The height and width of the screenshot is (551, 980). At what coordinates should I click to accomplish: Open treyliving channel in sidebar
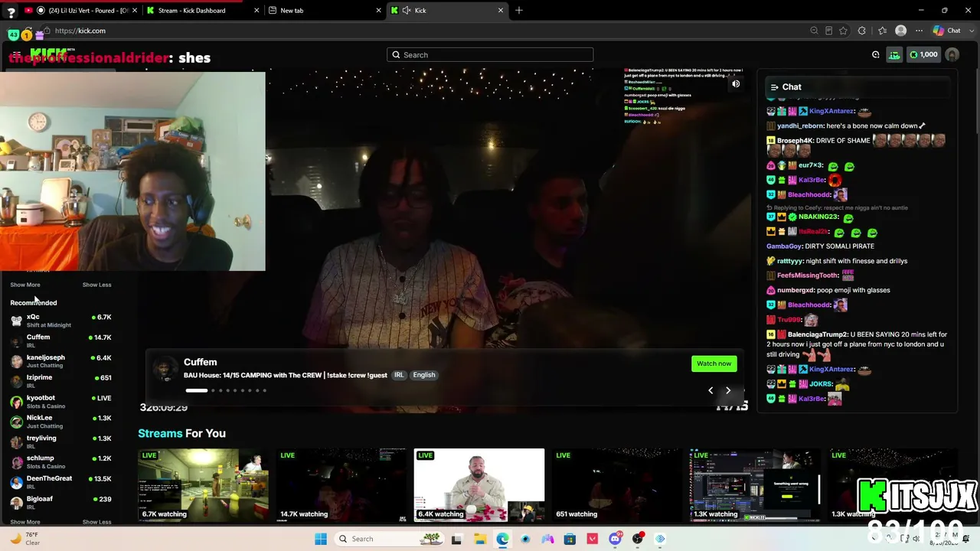point(61,442)
